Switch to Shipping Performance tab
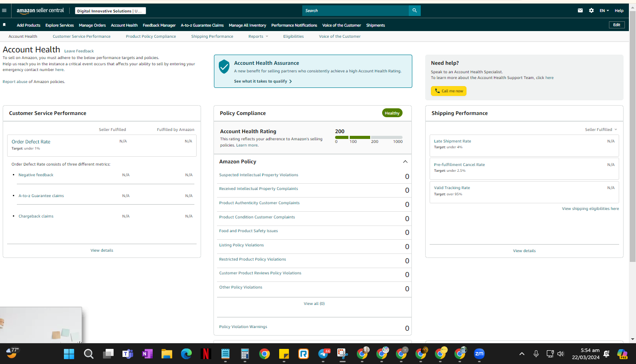This screenshot has height=364, width=636. 212,36
